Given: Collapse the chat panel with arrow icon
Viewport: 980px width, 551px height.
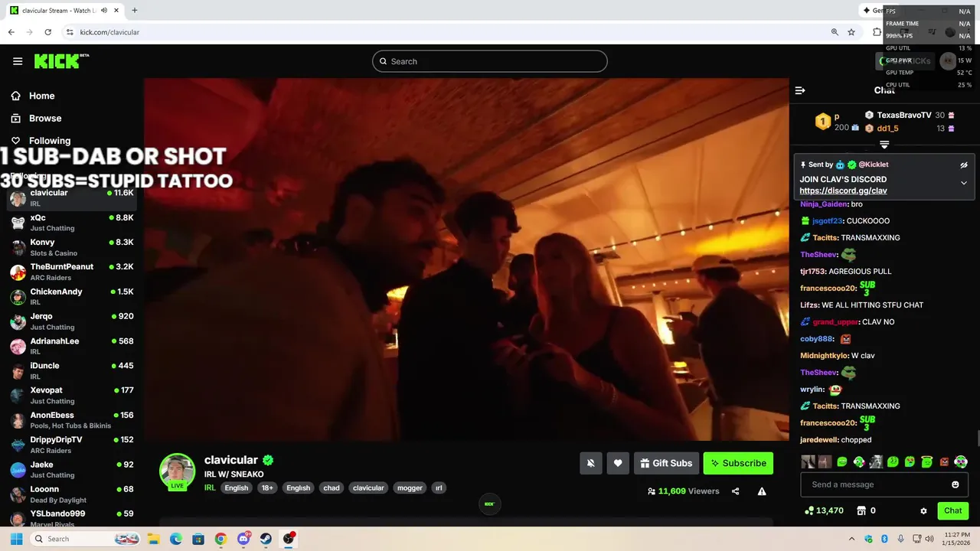Looking at the screenshot, I should pyautogui.click(x=800, y=90).
